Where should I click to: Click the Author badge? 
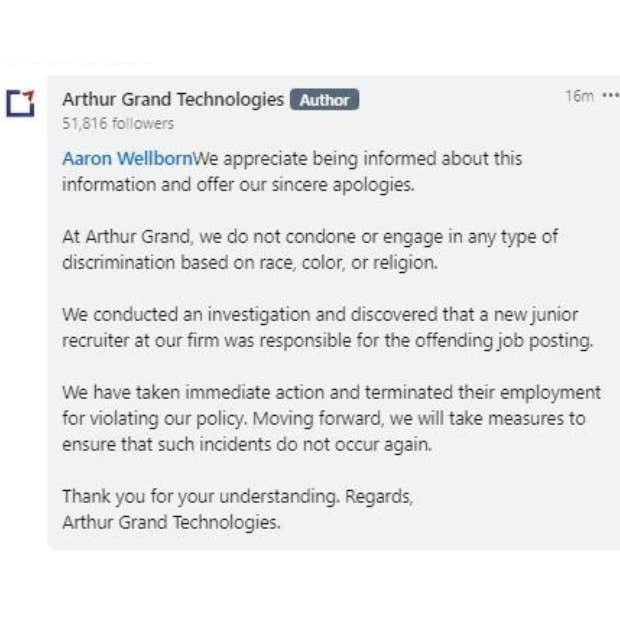pos(324,100)
